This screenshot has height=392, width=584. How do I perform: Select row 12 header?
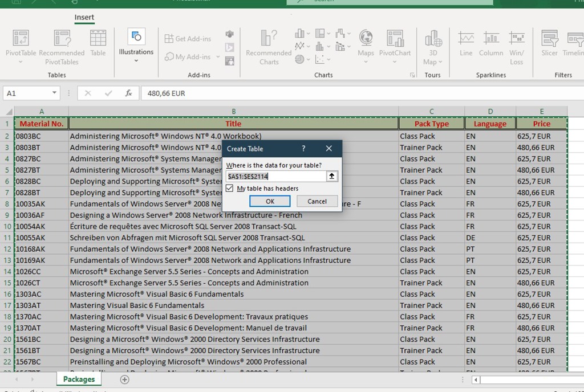pyautogui.click(x=7, y=249)
